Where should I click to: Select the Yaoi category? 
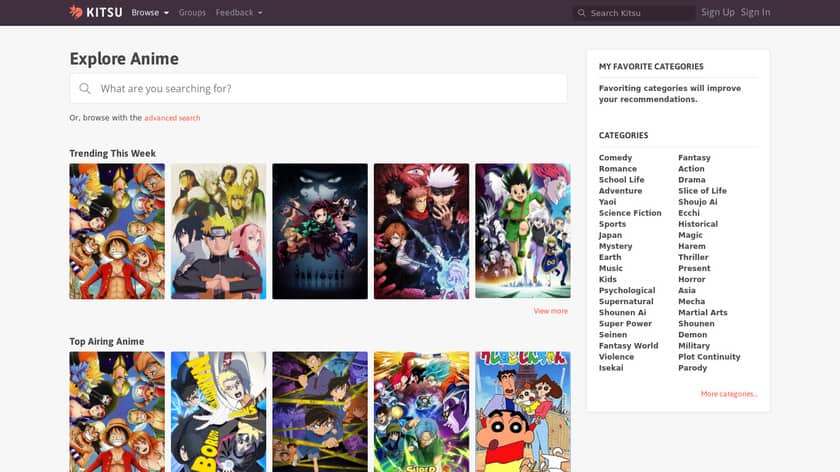click(x=608, y=202)
